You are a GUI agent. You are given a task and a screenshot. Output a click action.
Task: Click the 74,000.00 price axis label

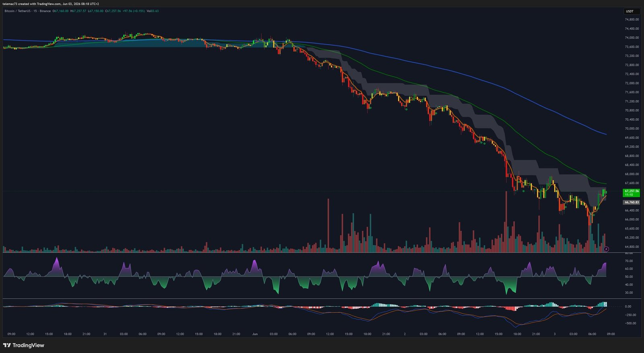pos(632,38)
